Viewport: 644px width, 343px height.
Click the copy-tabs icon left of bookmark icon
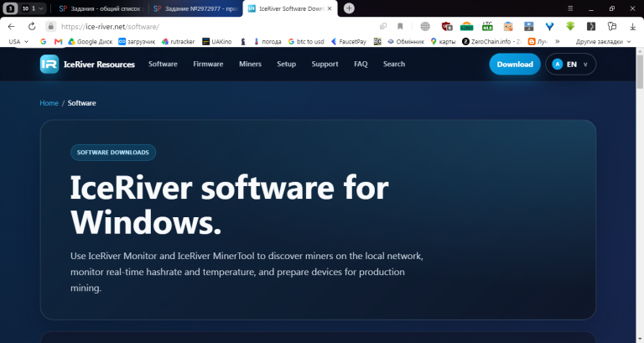pyautogui.click(x=383, y=26)
